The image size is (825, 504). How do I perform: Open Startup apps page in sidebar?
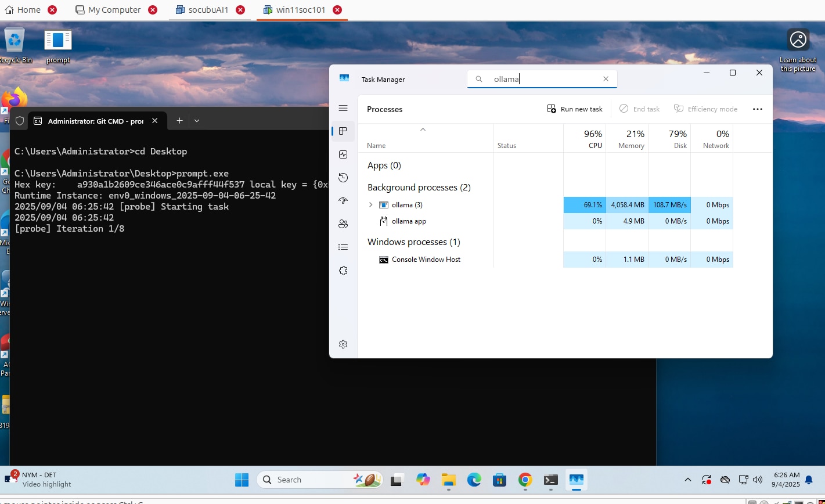pos(343,201)
